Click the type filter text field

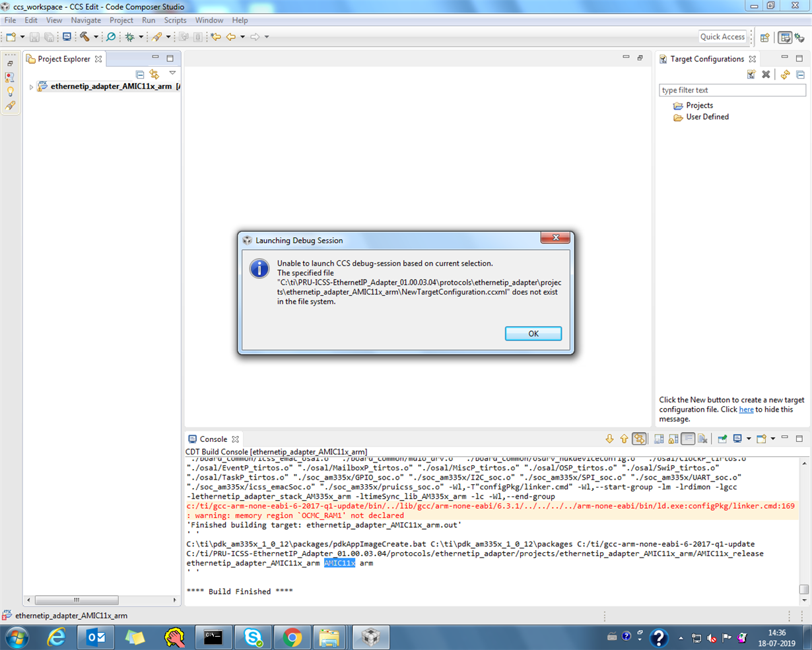coord(732,90)
